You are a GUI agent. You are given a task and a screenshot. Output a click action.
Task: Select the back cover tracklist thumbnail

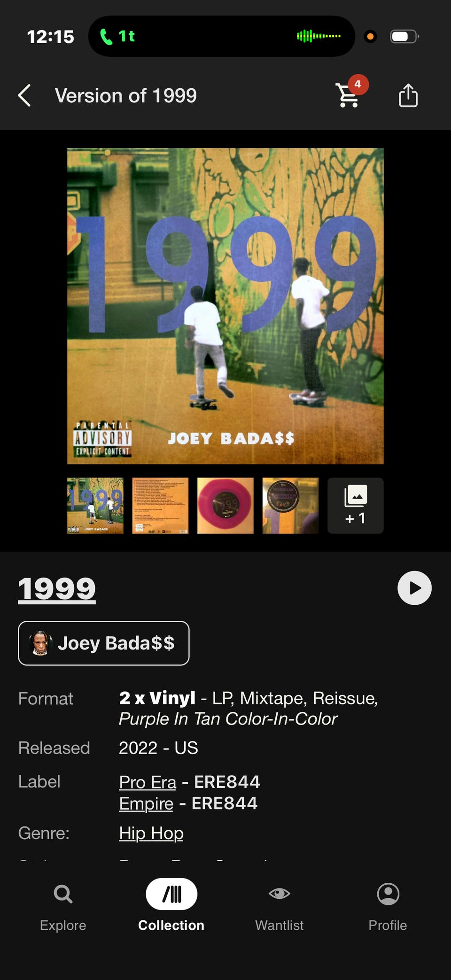click(160, 506)
